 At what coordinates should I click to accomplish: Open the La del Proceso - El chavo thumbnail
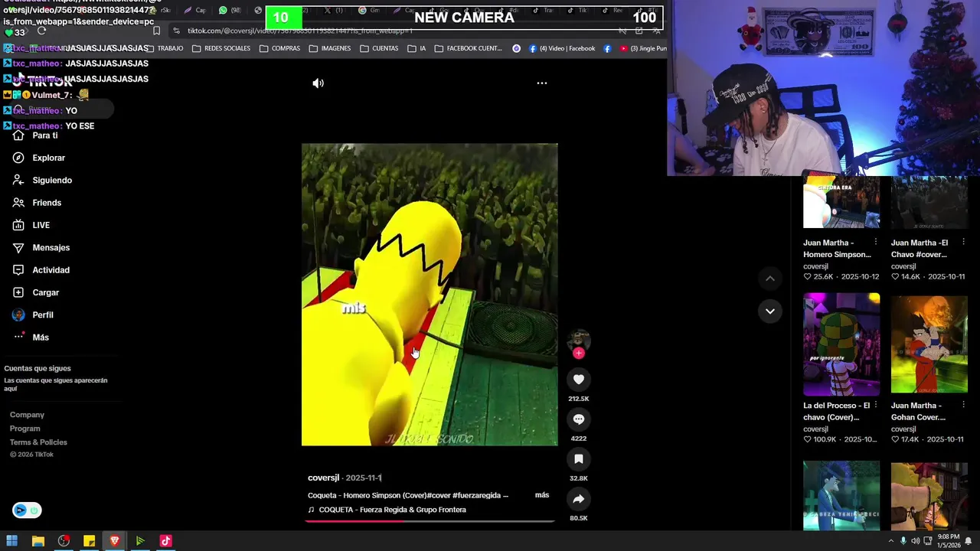(x=841, y=344)
